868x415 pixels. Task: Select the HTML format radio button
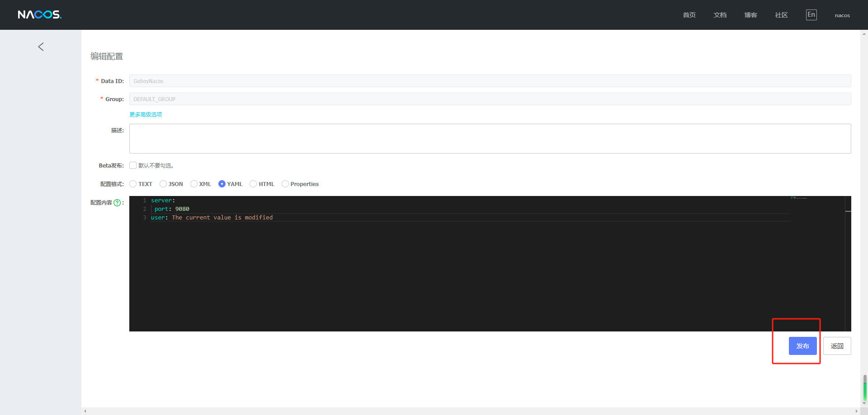tap(253, 184)
